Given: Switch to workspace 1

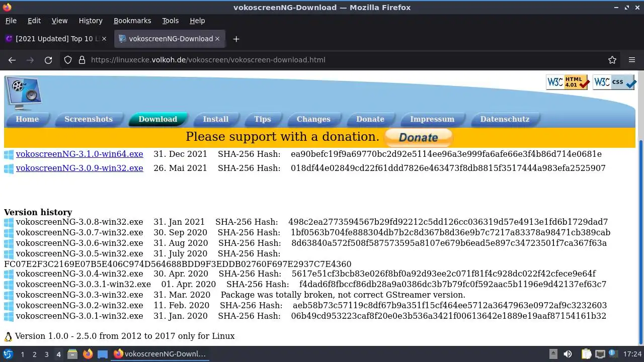Looking at the screenshot, I should 22,354.
